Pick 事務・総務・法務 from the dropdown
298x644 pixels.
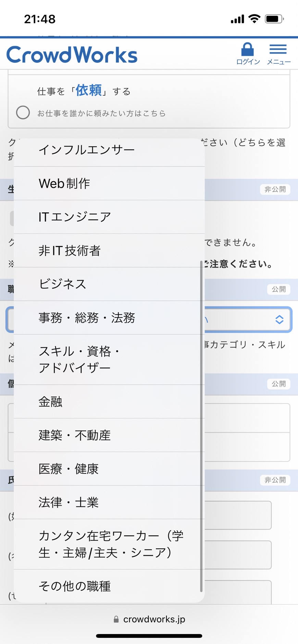click(109, 318)
